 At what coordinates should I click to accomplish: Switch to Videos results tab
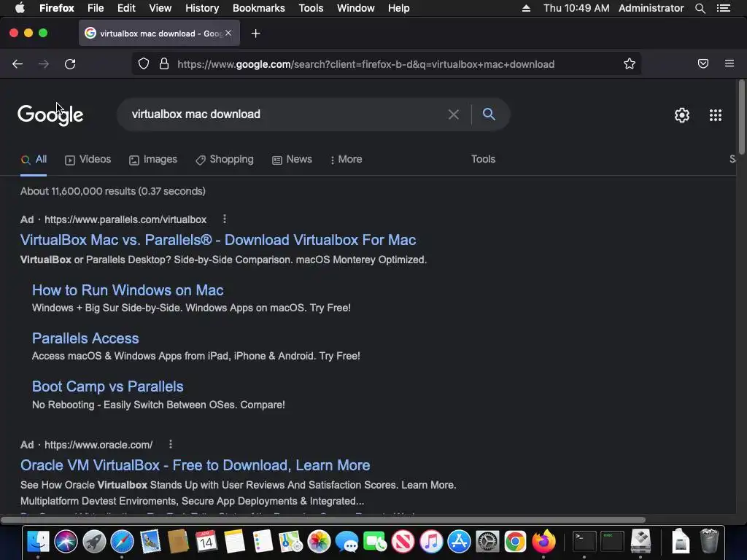point(88,160)
